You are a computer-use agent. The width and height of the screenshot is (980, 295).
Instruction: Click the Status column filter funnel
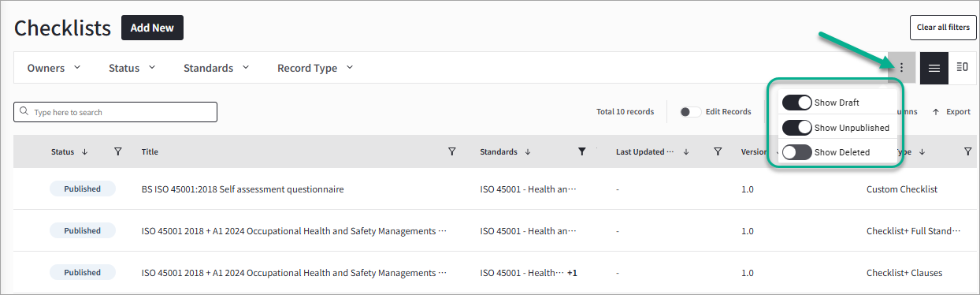click(x=117, y=151)
